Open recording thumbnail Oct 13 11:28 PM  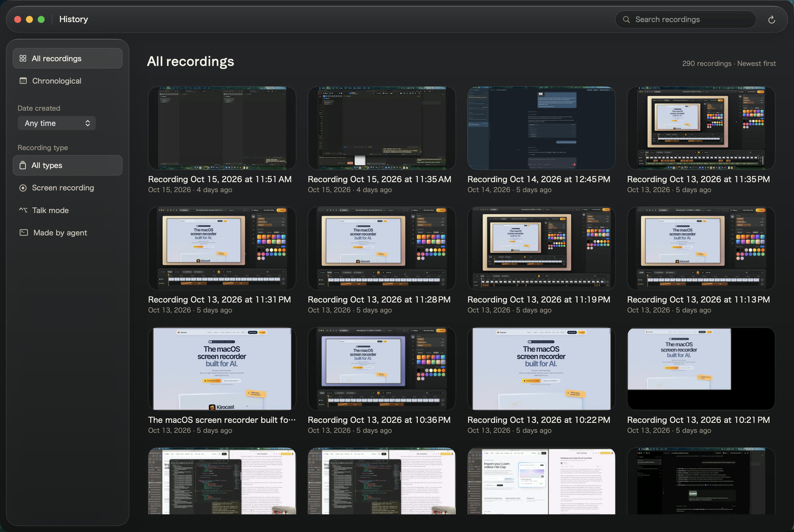click(382, 249)
